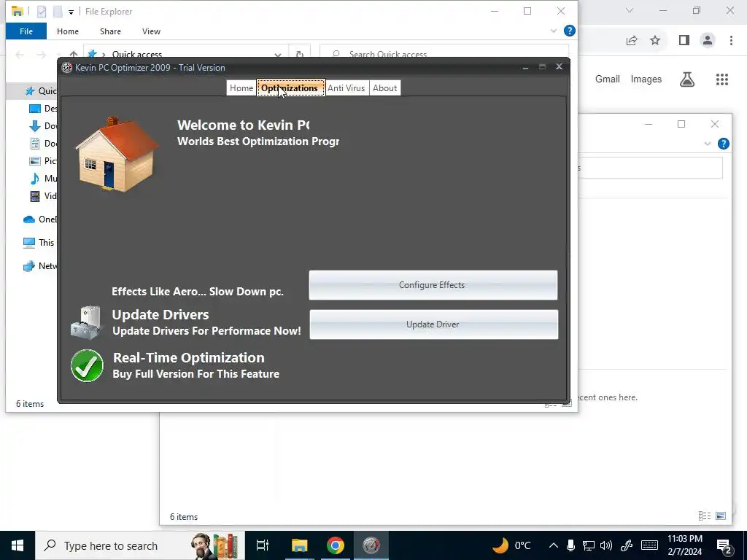The image size is (747, 560).
Task: Open the File menu in File Explorer
Action: (x=26, y=31)
